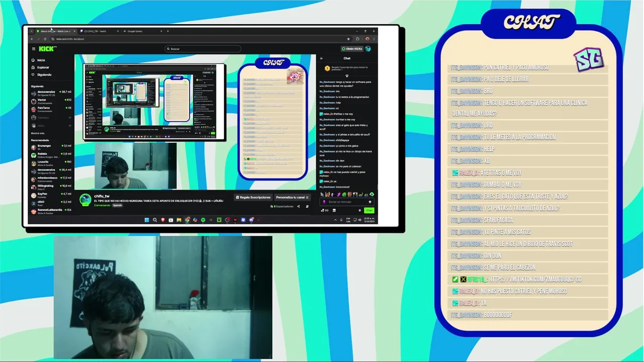Open the tab search dropdown arrow
644x362 pixels.
31,31
